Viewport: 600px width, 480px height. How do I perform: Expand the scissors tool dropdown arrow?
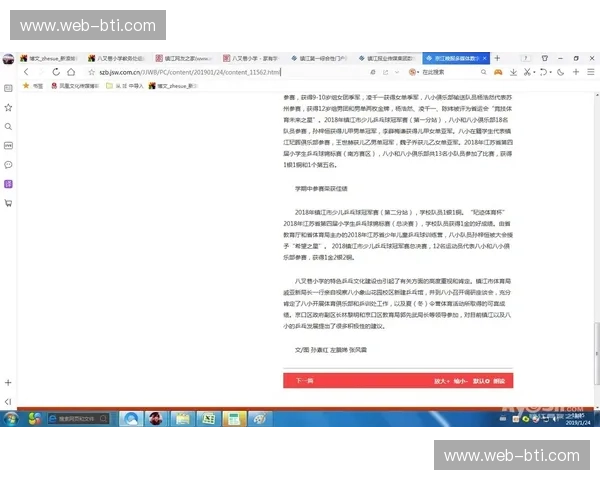534,72
